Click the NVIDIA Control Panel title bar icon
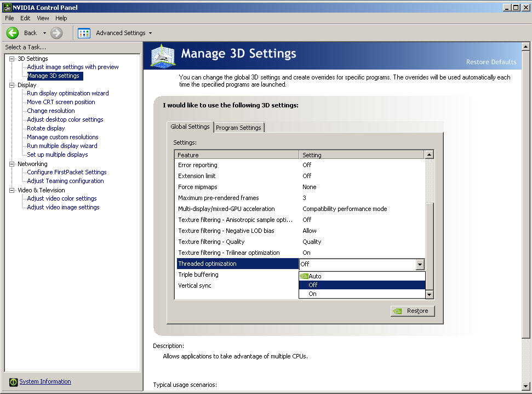The image size is (532, 394). (x=7, y=7)
